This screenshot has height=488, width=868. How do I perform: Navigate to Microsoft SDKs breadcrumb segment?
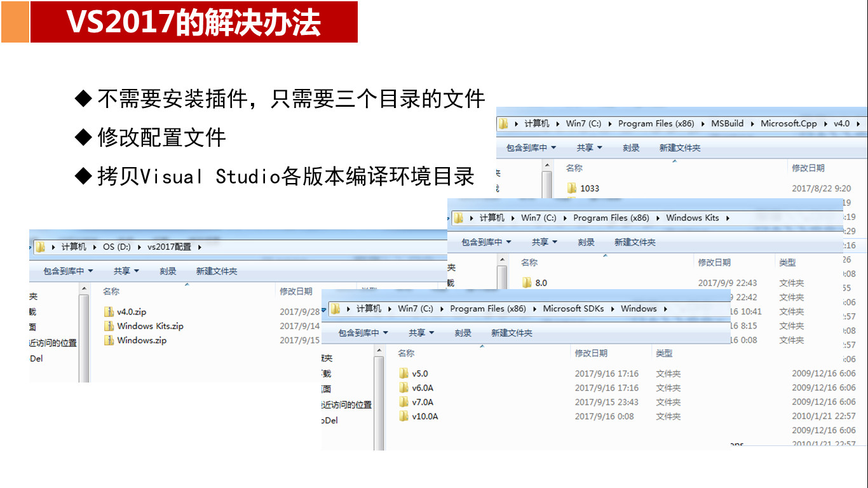[573, 308]
